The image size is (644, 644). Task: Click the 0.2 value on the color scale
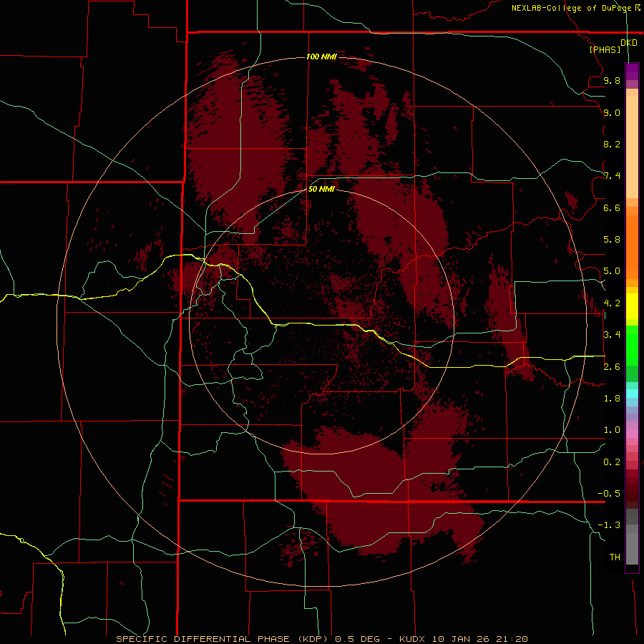pyautogui.click(x=612, y=462)
